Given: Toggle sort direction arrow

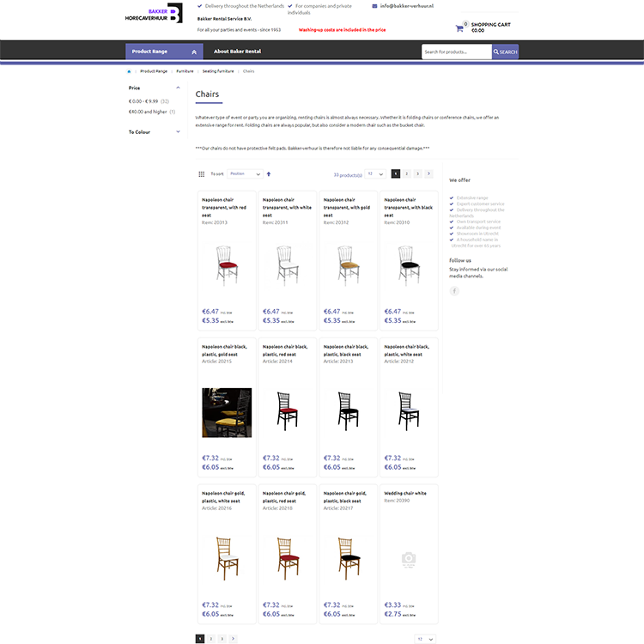Looking at the screenshot, I should (268, 173).
